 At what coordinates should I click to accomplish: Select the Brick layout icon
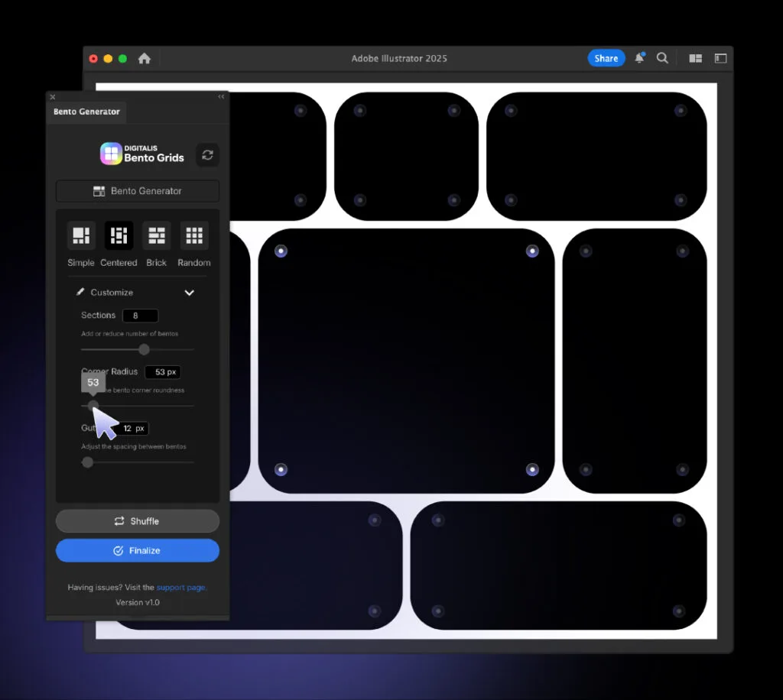(157, 236)
